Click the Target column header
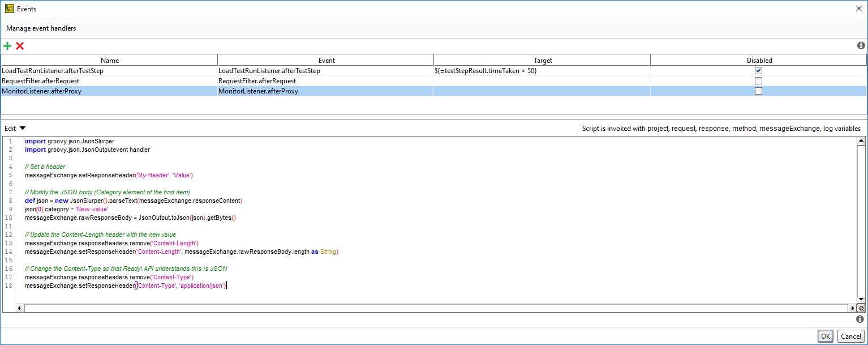 click(542, 61)
